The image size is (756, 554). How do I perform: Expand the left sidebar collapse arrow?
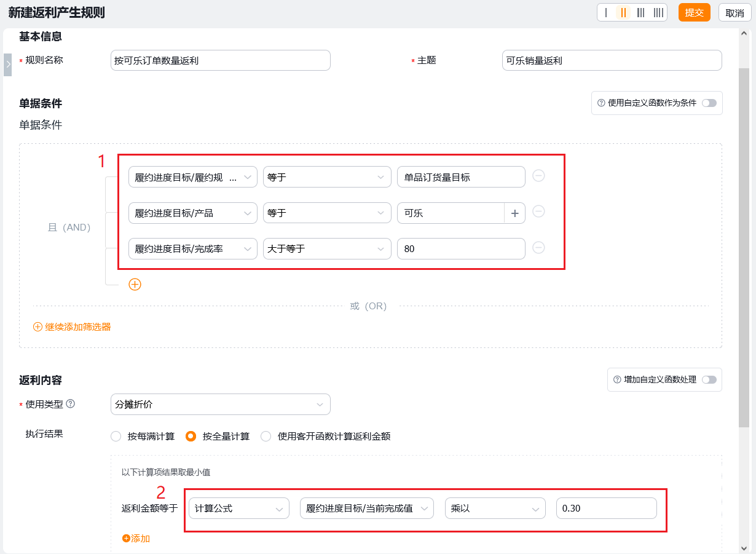(7, 65)
